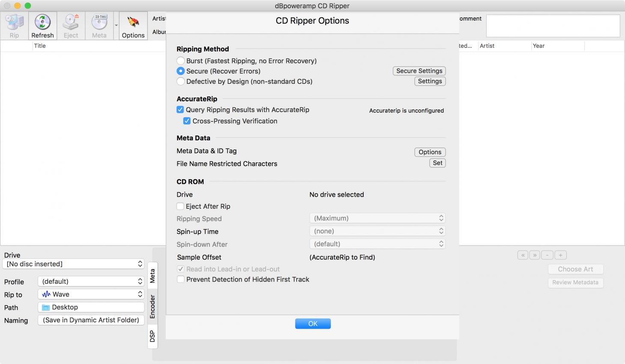Expand the Profile dropdown

(92, 281)
